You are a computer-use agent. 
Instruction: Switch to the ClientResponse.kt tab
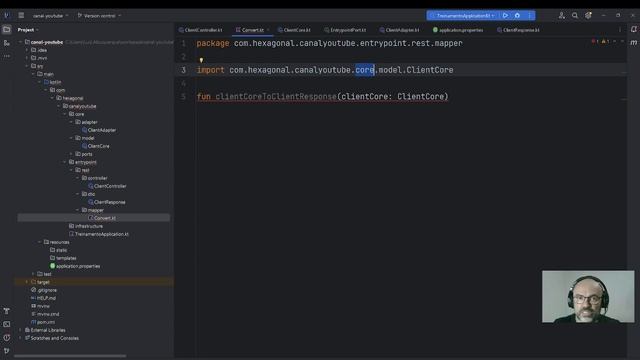pos(518,30)
